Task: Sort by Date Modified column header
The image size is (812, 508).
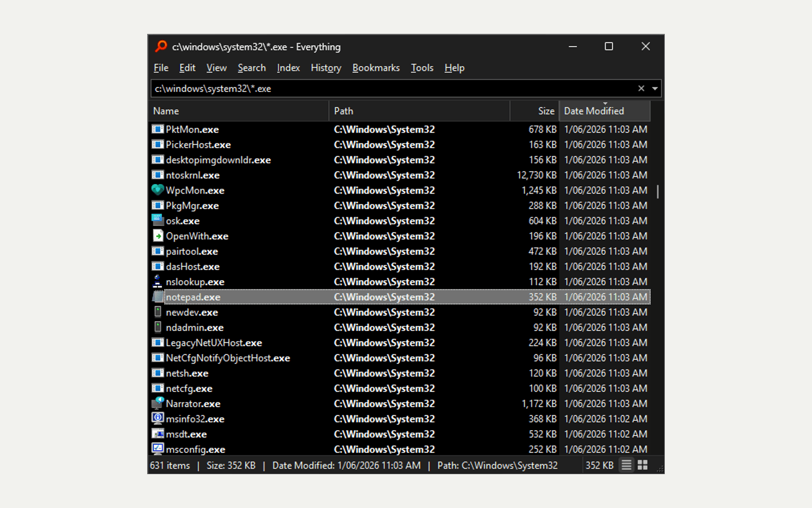Action: pos(604,111)
